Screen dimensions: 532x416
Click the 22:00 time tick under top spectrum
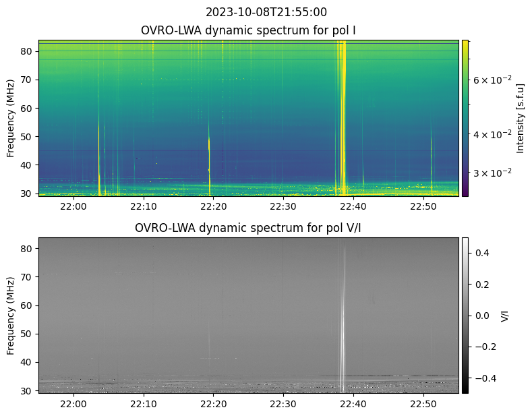(73, 206)
